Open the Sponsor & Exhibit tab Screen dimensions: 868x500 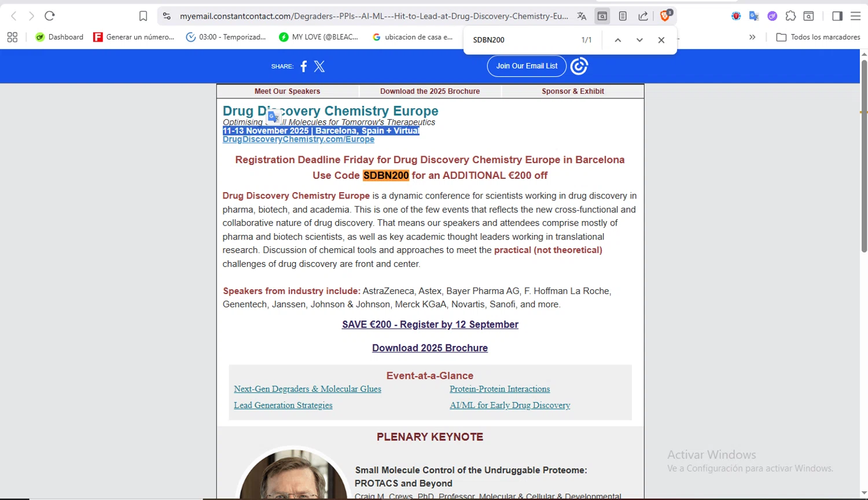point(573,91)
